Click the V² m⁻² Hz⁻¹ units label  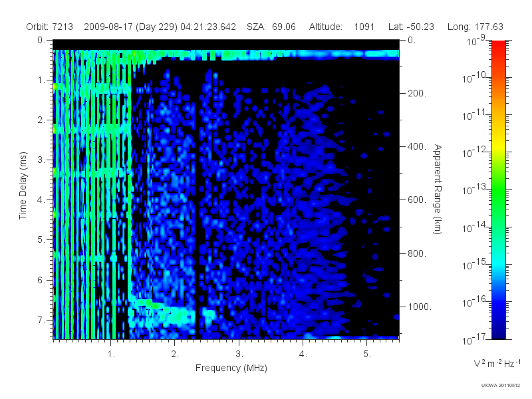pyautogui.click(x=497, y=363)
